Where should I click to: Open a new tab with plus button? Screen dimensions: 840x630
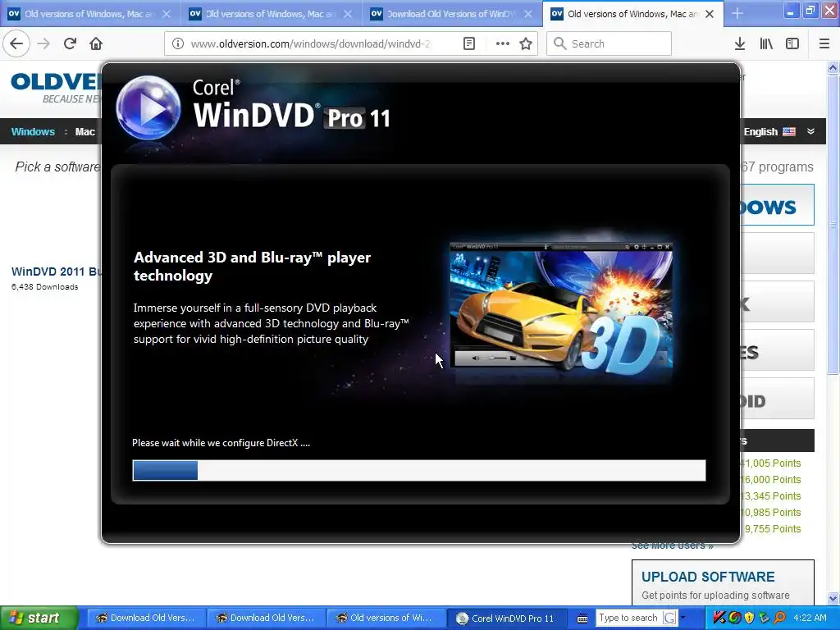tap(737, 13)
